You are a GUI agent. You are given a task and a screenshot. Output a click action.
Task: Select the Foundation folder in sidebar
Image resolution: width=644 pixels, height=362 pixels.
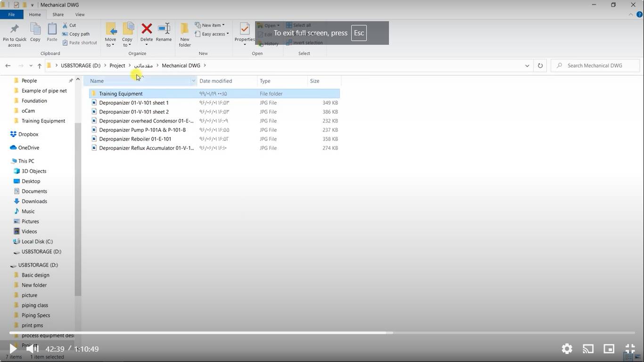[x=34, y=101]
